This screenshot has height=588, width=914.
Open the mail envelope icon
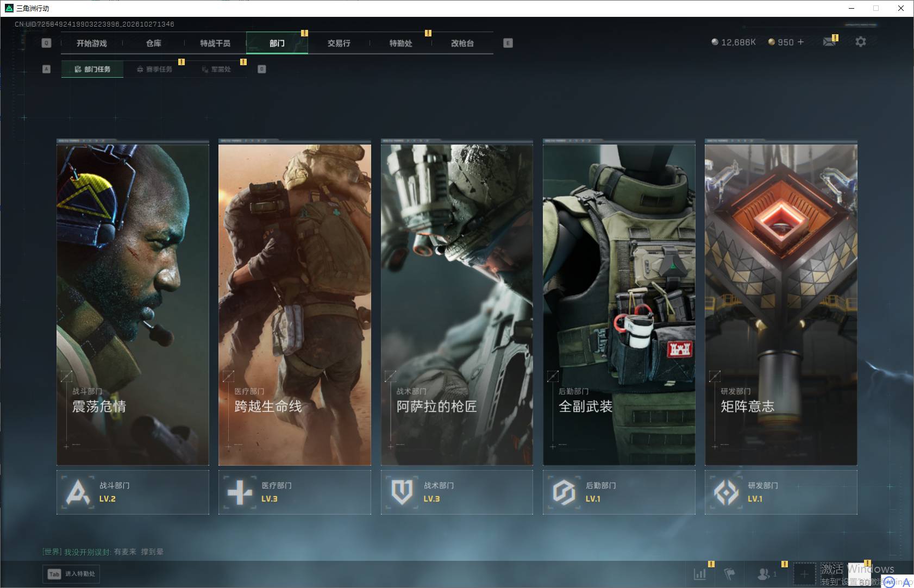[x=829, y=42]
